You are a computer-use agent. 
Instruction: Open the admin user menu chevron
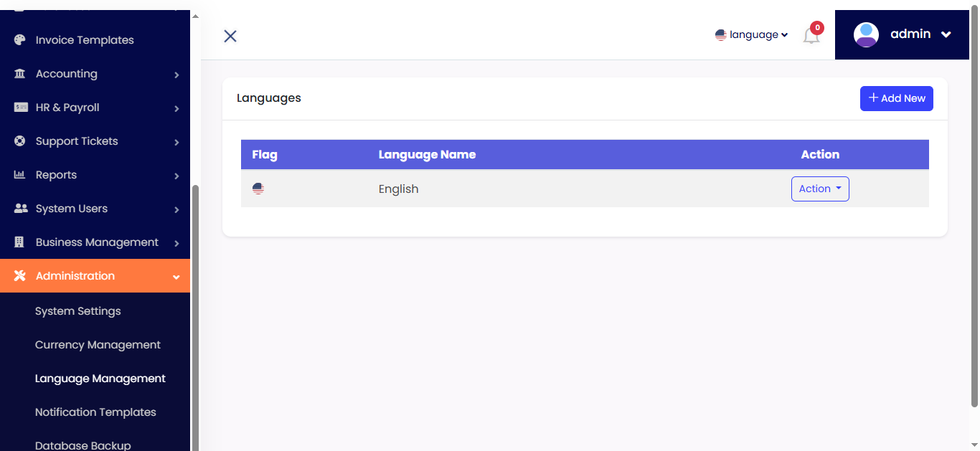(x=946, y=34)
